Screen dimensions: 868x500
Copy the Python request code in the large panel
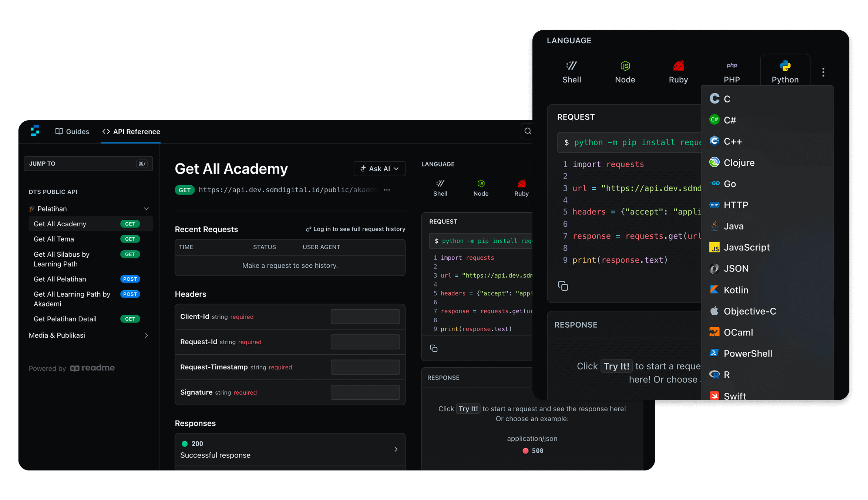563,286
